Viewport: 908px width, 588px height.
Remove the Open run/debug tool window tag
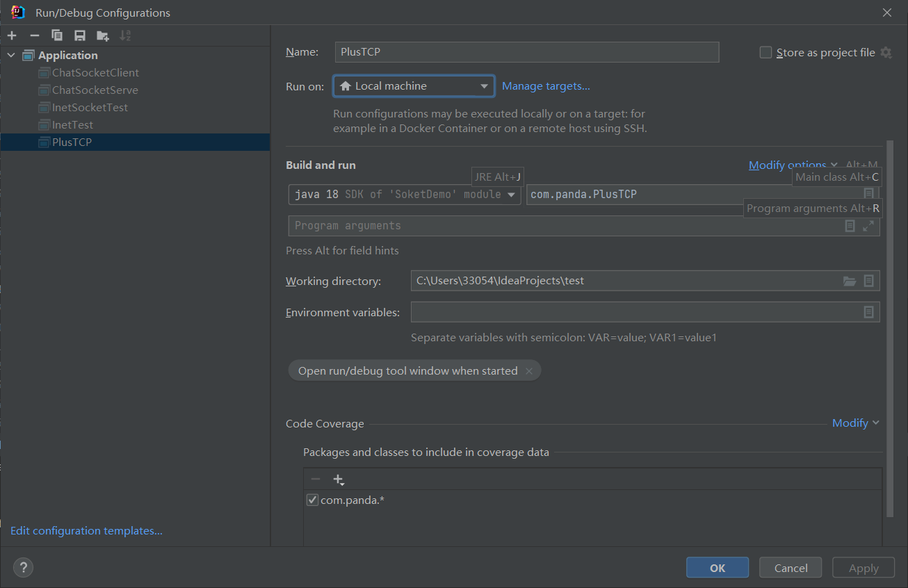coord(529,371)
